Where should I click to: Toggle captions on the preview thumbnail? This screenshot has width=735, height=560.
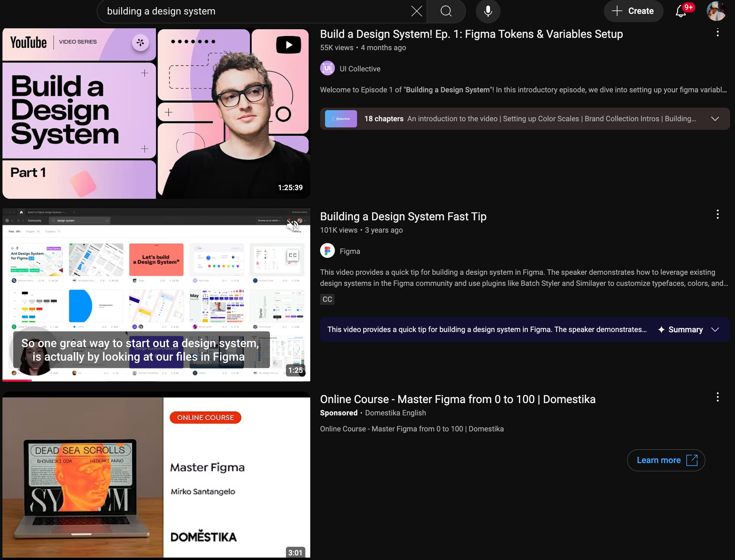[292, 256]
